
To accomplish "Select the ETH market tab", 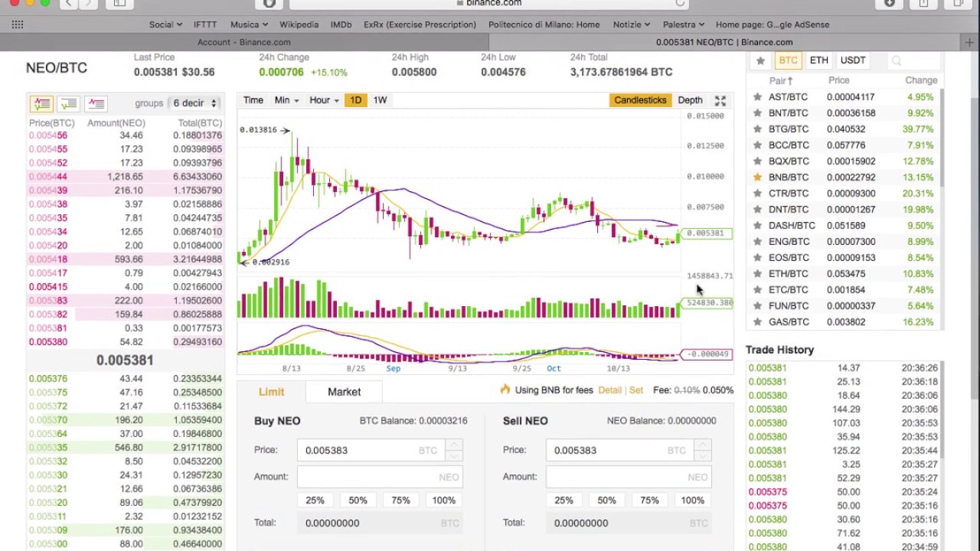I will [x=819, y=60].
